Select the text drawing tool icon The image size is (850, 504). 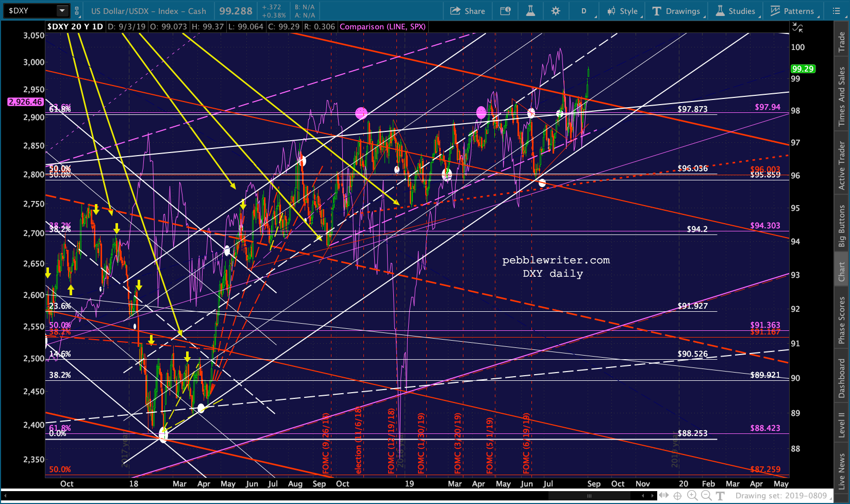pos(721,496)
